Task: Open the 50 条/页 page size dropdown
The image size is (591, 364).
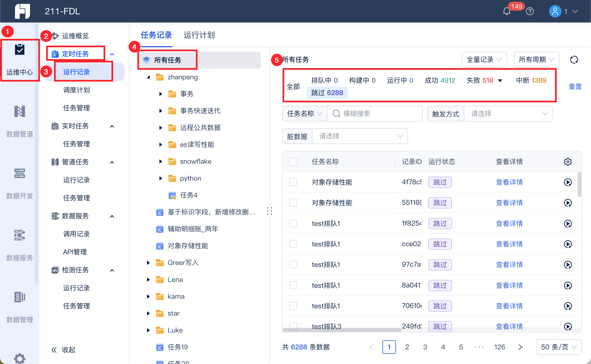Action: point(559,347)
